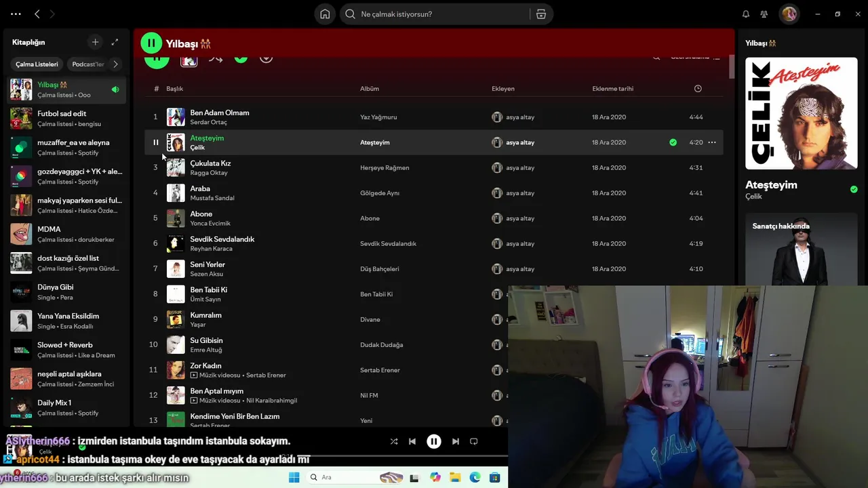This screenshot has height=488, width=868.
Task: Click the playlist scrollbar thumb
Action: [x=732, y=66]
